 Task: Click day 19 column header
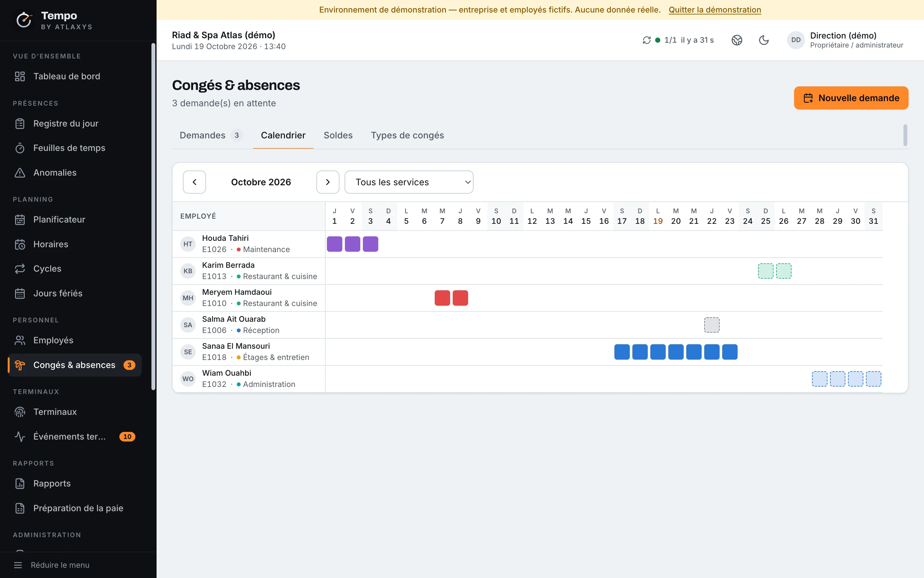(657, 216)
